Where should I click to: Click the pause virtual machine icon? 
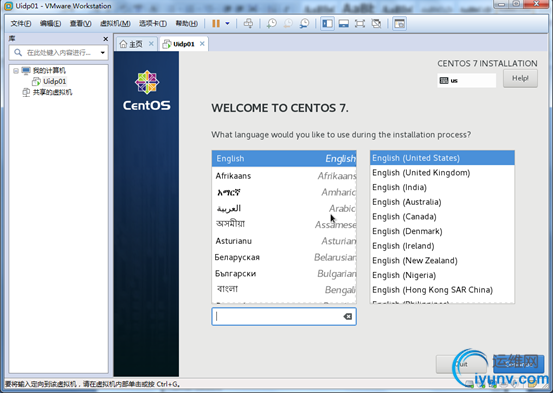(216, 24)
